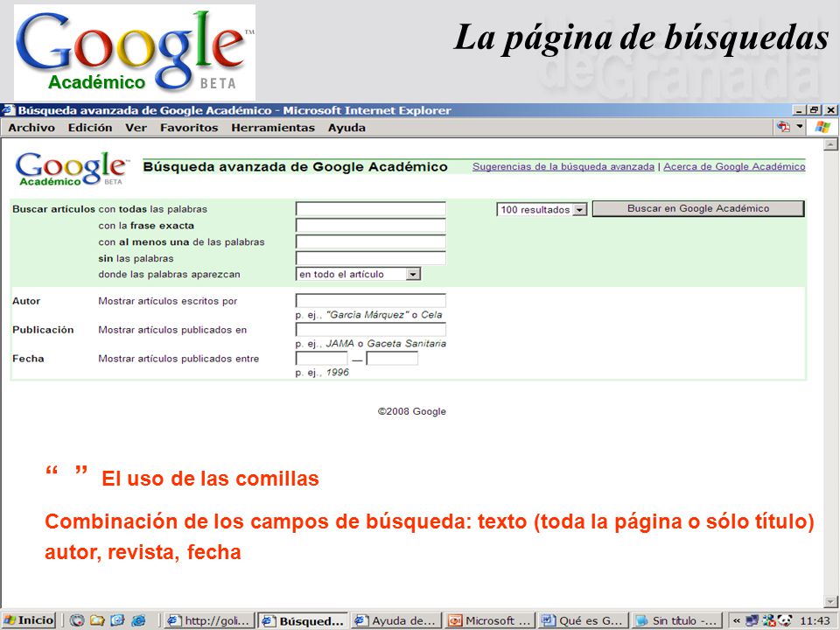Image resolution: width=840 pixels, height=630 pixels.
Task: Focus the 'con la frase exacta' field
Action: [x=371, y=226]
